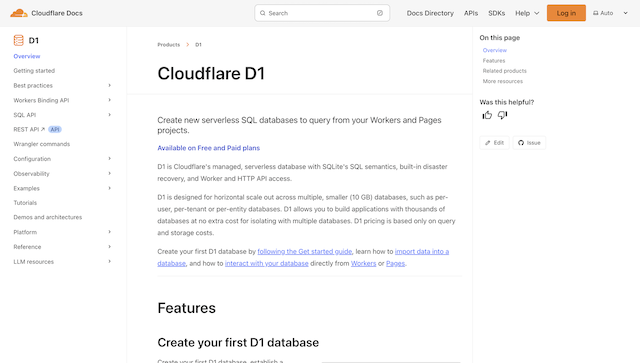640x363 pixels.
Task: Open SDKs in top navigation
Action: point(496,13)
